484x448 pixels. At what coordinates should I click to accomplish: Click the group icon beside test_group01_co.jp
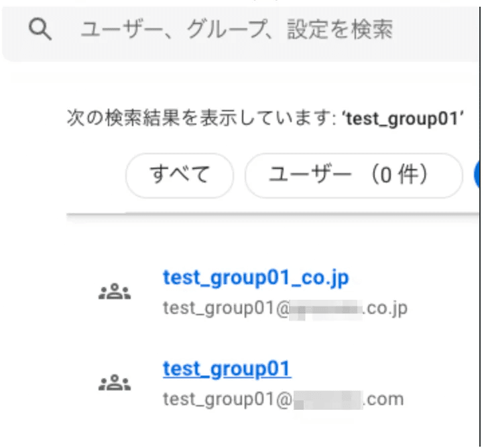[x=115, y=292]
